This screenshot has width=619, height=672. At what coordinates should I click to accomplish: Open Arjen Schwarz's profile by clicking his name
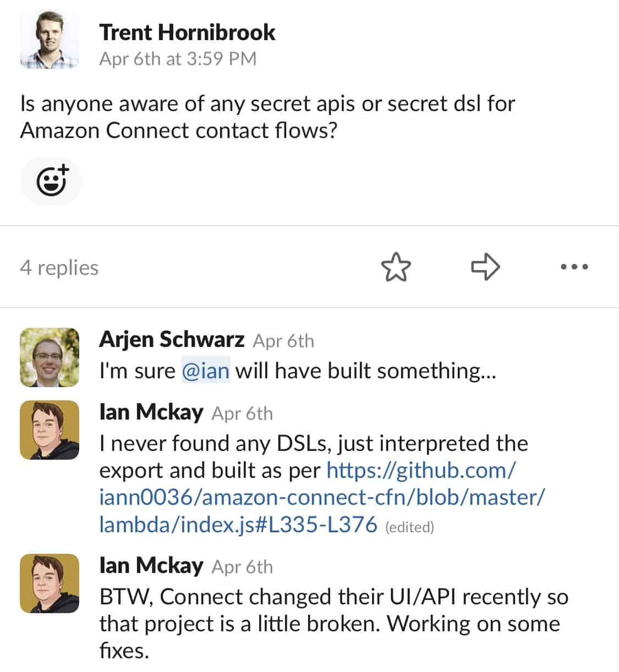[x=172, y=339]
